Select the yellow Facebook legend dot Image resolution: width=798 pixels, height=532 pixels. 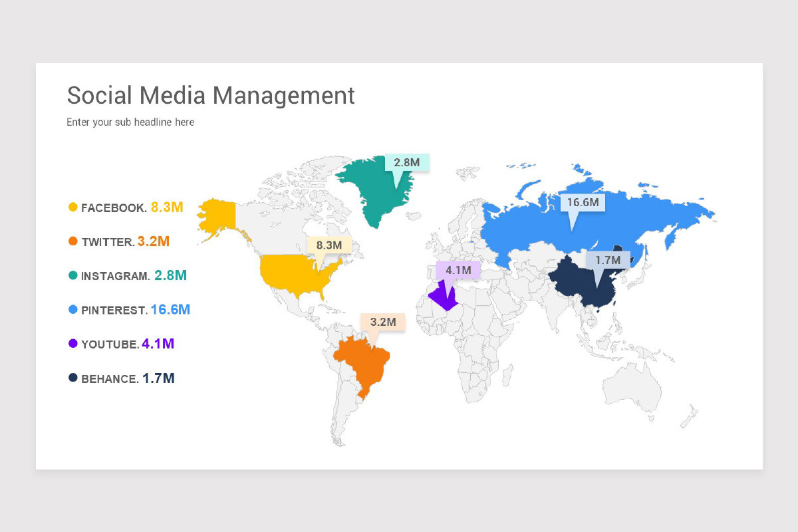point(73,207)
